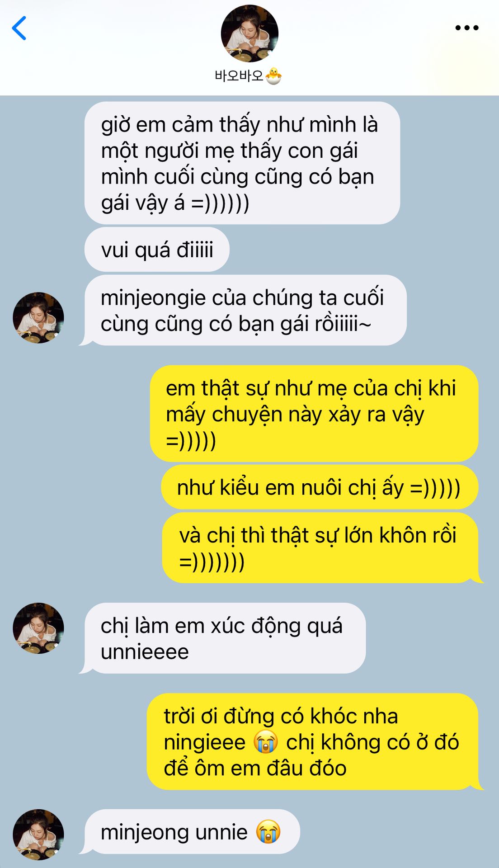This screenshot has width=499, height=868.
Task: Open the three-dot more options menu
Action: pyautogui.click(x=467, y=28)
